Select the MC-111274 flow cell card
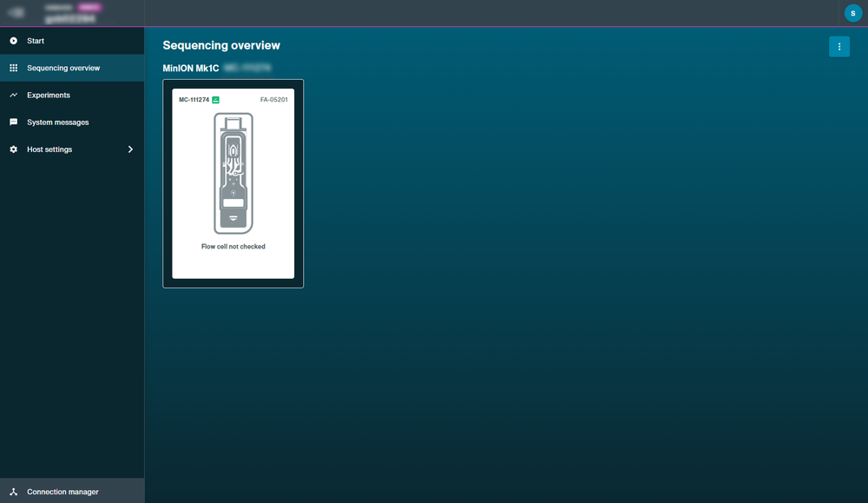Viewport: 868px width, 503px height. click(x=233, y=183)
